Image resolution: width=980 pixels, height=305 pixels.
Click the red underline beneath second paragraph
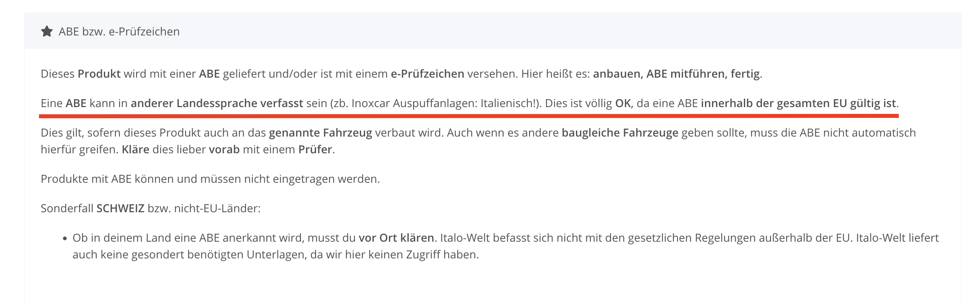tap(469, 116)
